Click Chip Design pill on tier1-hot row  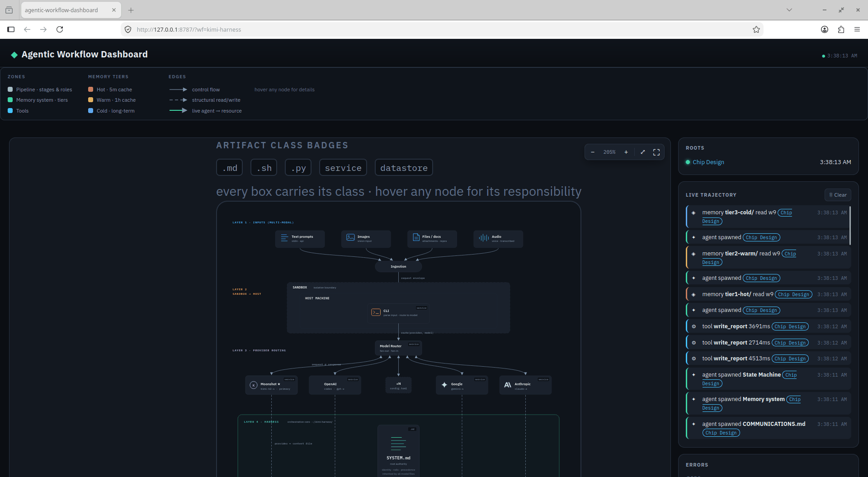click(x=794, y=295)
